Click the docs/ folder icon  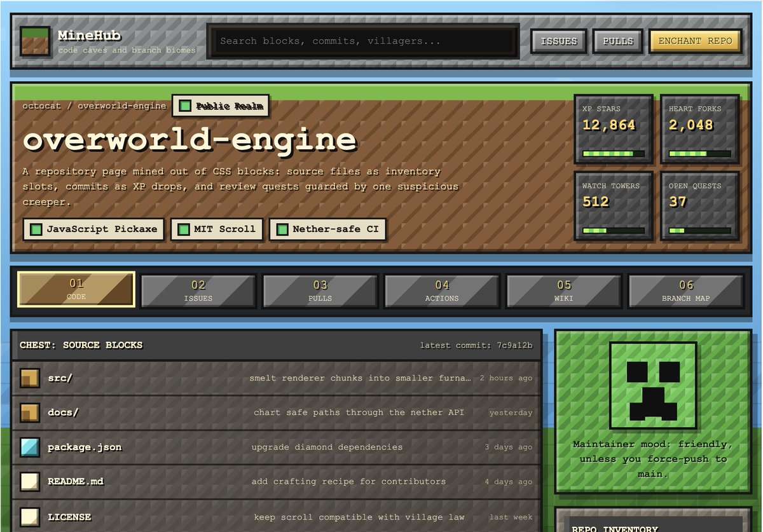[30, 413]
